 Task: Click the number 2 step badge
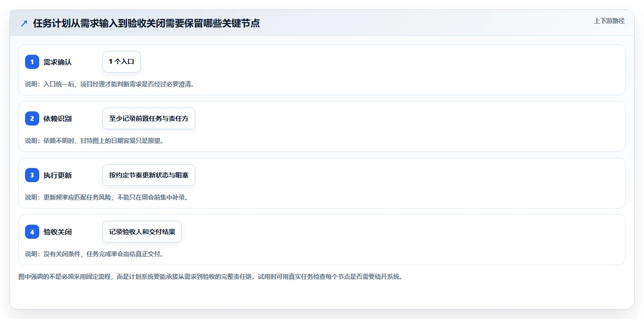[32, 118]
